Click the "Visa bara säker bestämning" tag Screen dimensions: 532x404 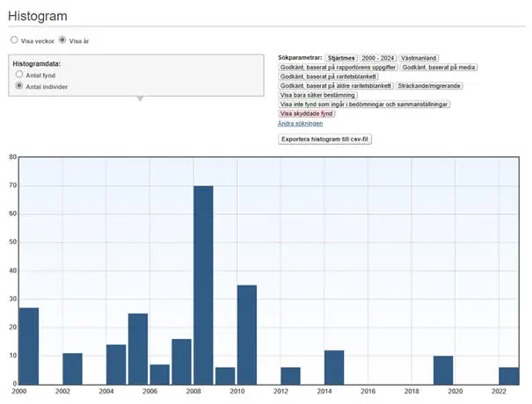[317, 95]
